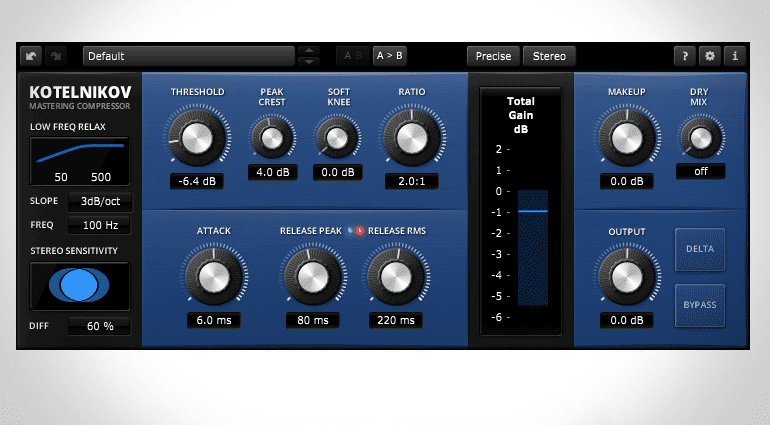Click the Output knob
770x425 pixels.
pos(627,277)
